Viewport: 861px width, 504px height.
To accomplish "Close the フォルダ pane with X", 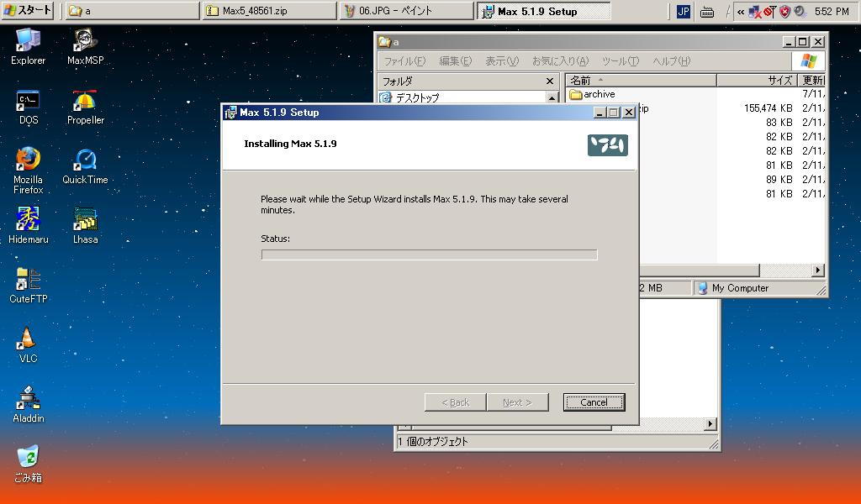I will tap(550, 81).
